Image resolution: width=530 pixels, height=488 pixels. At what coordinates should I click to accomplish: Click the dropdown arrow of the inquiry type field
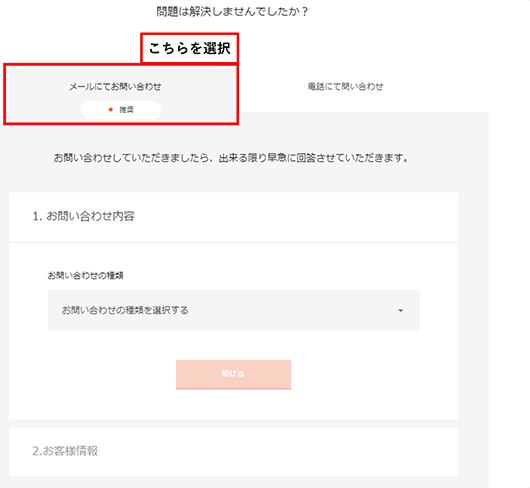[401, 310]
